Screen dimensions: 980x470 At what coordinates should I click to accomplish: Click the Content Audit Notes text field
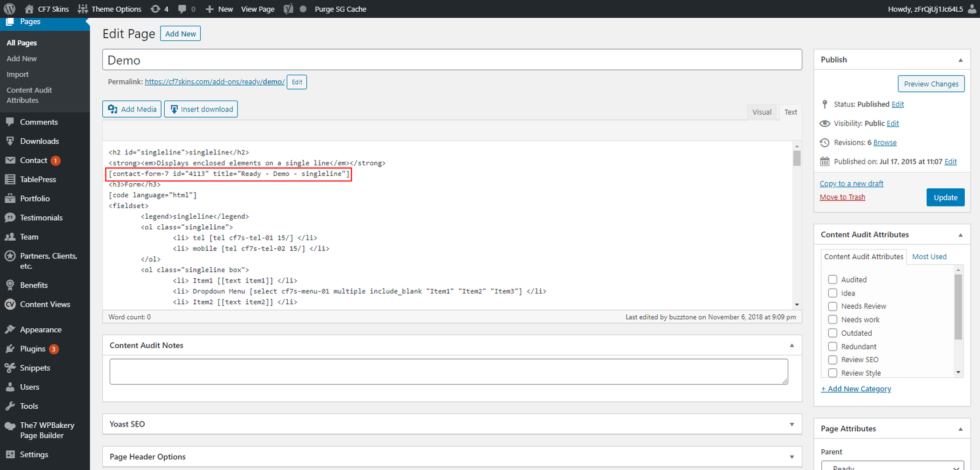tap(448, 372)
